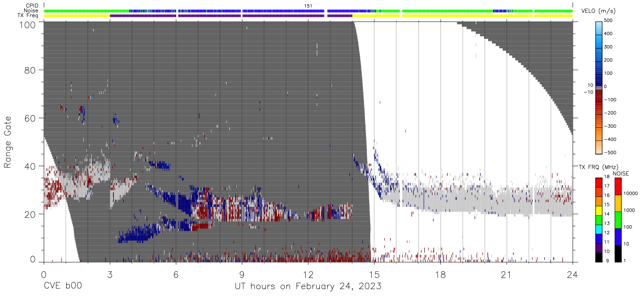Click the 15 tick on UT hours axis
This screenshot has height=297, width=644.
374,274
